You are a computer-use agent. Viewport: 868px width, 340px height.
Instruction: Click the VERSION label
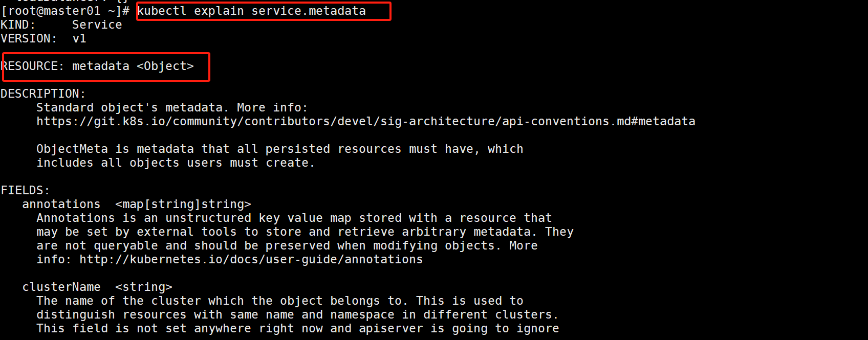[x=29, y=38]
